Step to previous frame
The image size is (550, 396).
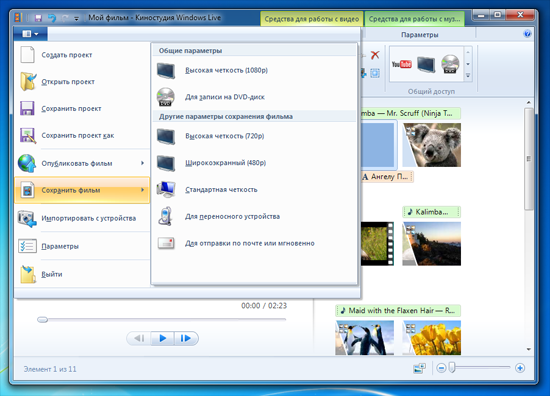pos(139,338)
